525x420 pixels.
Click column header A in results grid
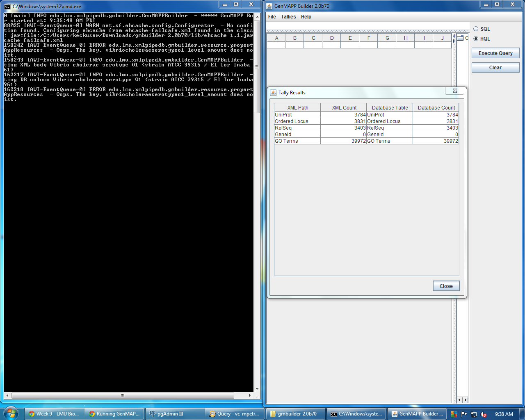coord(276,38)
